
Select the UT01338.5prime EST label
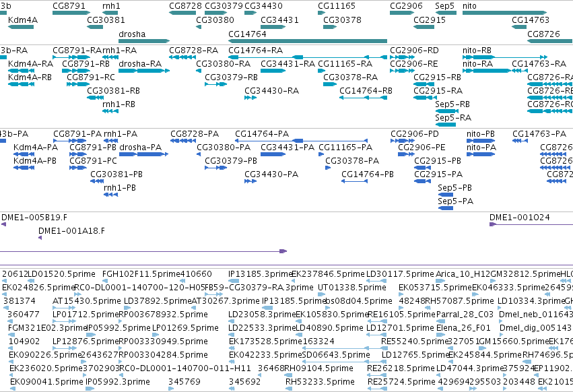(x=352, y=288)
